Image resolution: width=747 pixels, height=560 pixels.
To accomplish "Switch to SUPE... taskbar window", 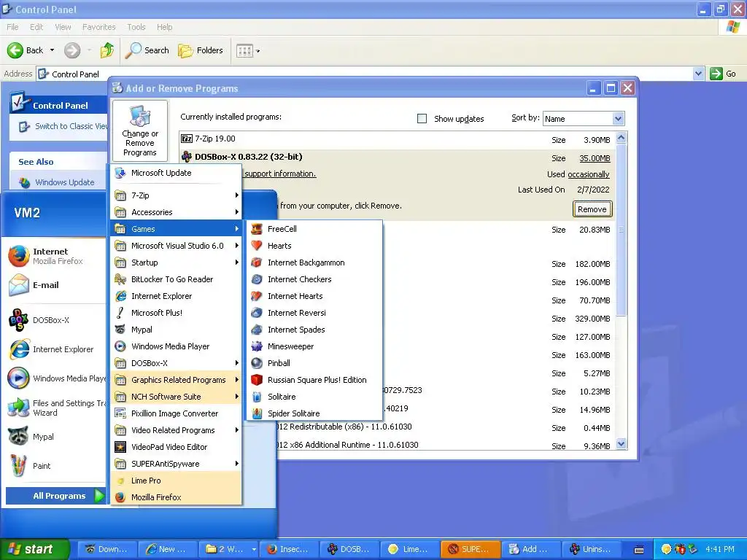I will (x=471, y=549).
